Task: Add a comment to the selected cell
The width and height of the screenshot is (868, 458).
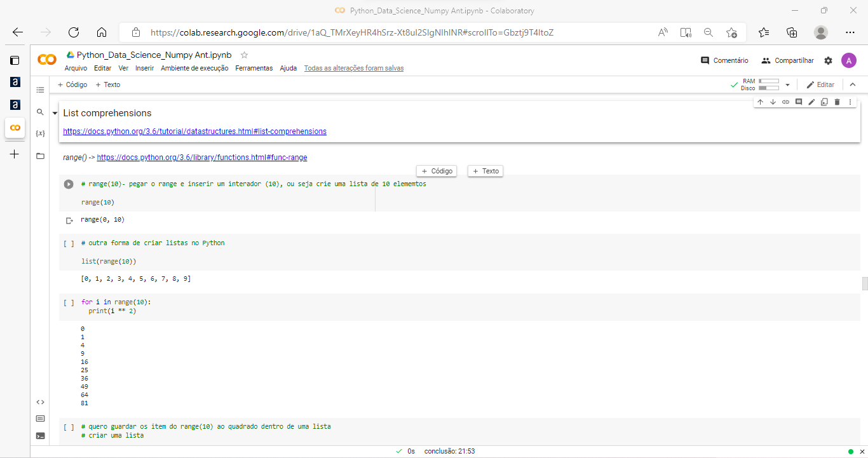Action: pos(799,102)
